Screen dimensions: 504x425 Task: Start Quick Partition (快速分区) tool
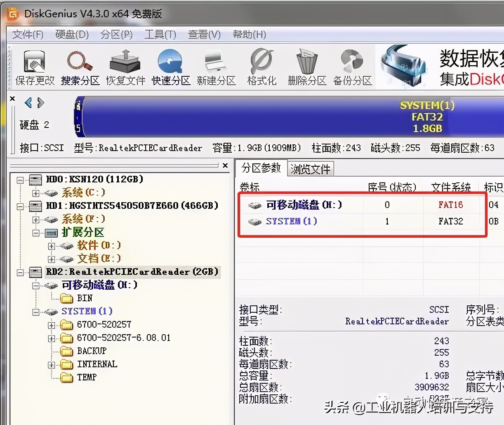[x=171, y=68]
